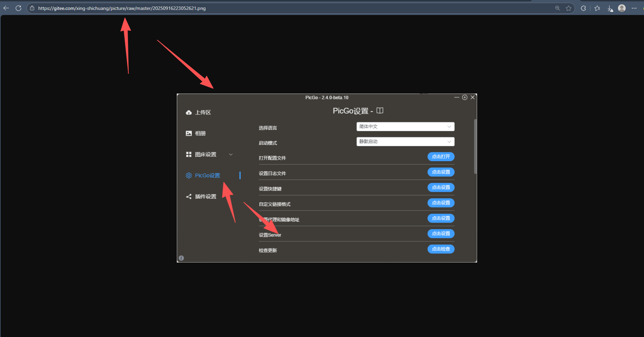
Task: Click 点击设置 for 设置快捷键
Action: 441,187
